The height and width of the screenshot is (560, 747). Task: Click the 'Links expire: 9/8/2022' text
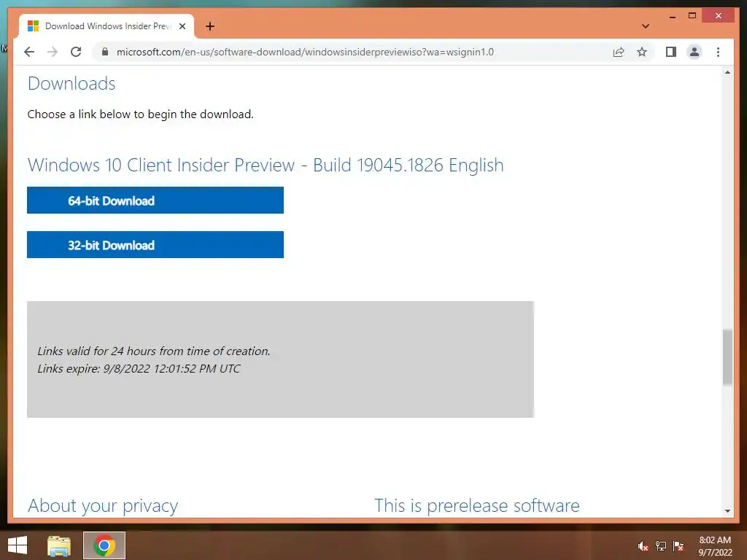tap(139, 368)
